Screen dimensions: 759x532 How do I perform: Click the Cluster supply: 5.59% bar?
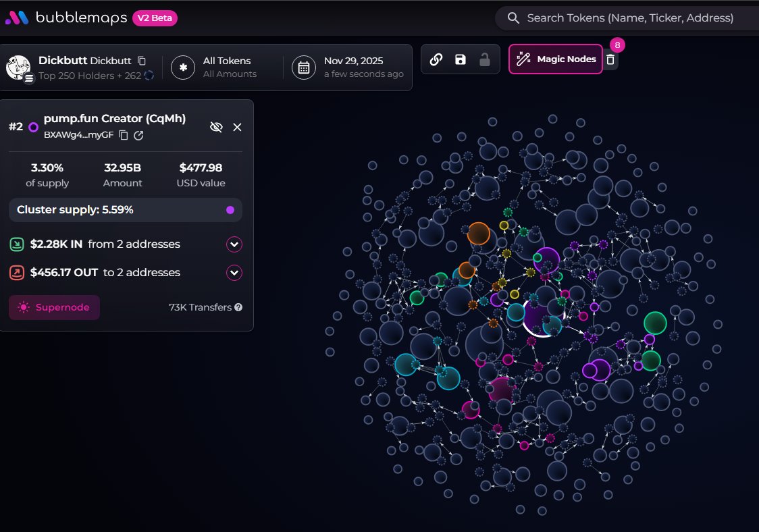click(x=126, y=209)
